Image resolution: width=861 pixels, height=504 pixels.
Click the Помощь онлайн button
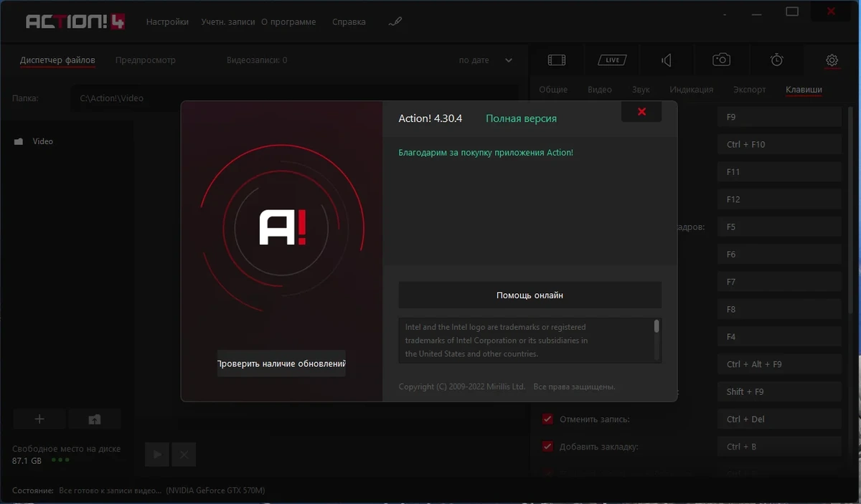pos(530,295)
